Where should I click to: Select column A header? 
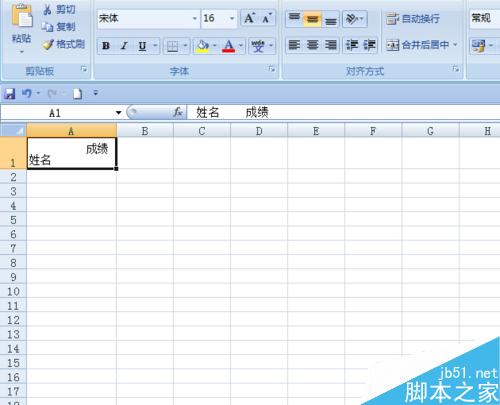point(71,131)
